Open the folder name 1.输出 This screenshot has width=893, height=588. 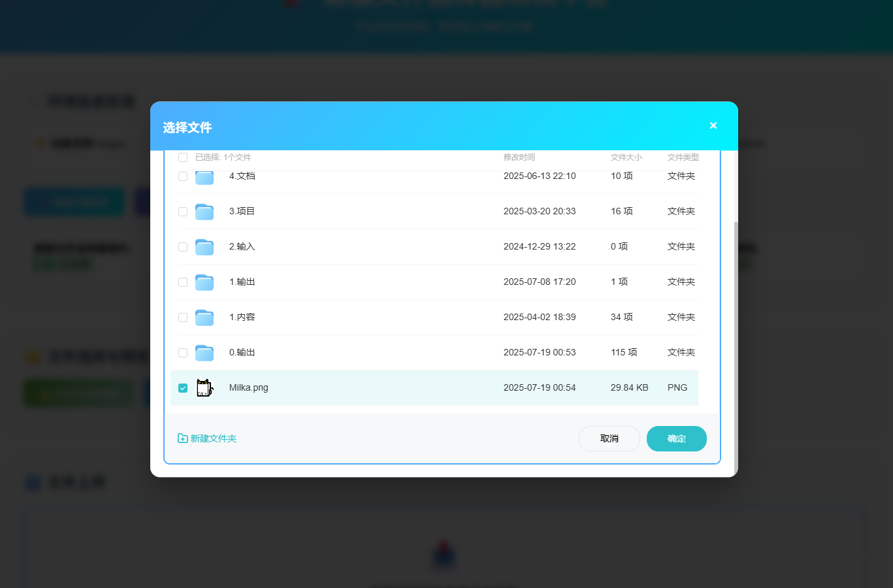[x=242, y=282]
